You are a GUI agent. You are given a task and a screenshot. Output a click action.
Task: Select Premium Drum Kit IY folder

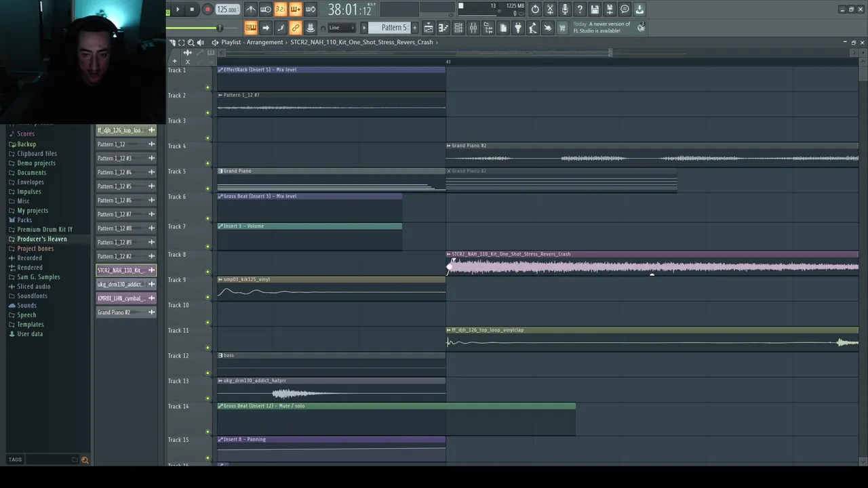[45, 229]
